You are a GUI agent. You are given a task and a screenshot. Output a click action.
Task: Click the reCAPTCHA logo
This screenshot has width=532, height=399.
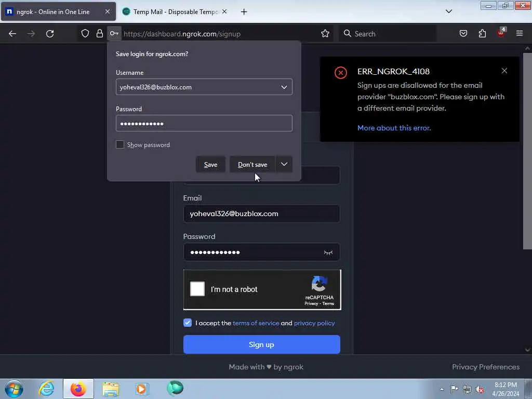320,284
